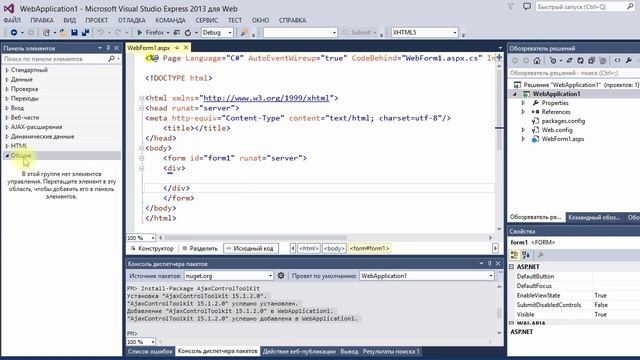Click the Quick Launch search field
Image resolution: width=640 pixels, height=360 pixels.
(585, 7)
